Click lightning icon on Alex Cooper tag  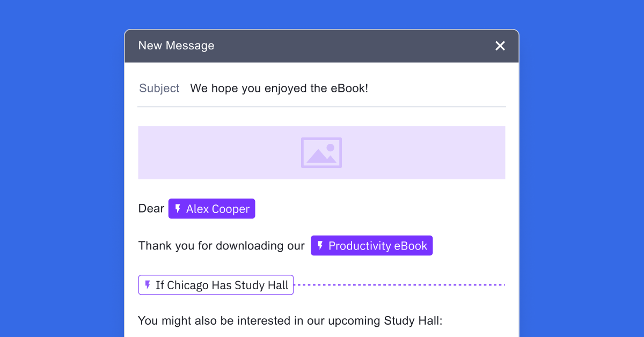coord(178,209)
